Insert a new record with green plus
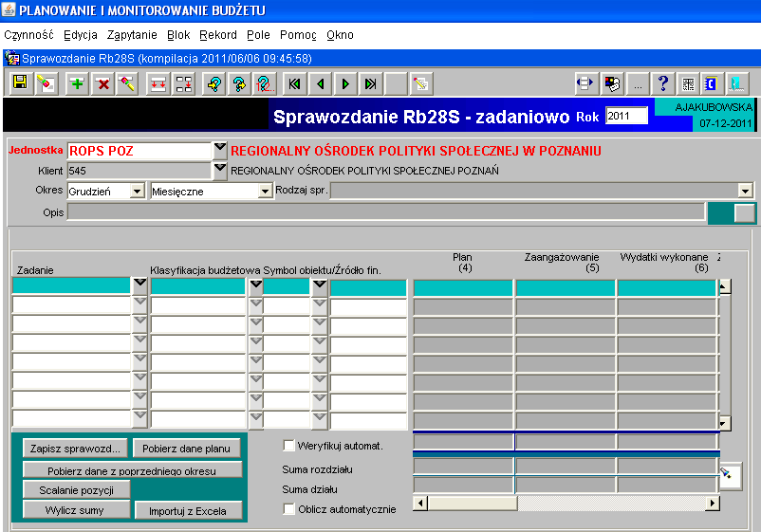This screenshot has width=761, height=532. [77, 83]
